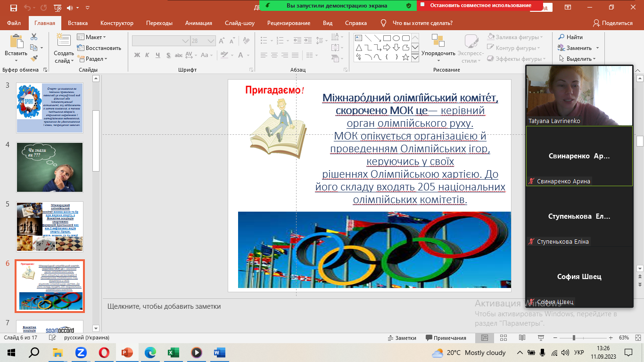The width and height of the screenshot is (644, 362).
Task: Open Windows notification center icon
Action: pos(628,352)
